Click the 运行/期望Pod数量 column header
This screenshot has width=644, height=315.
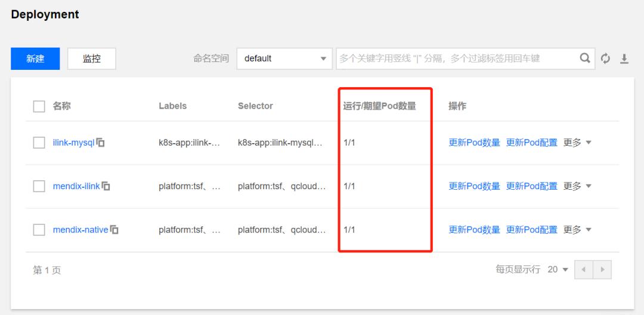click(x=380, y=106)
